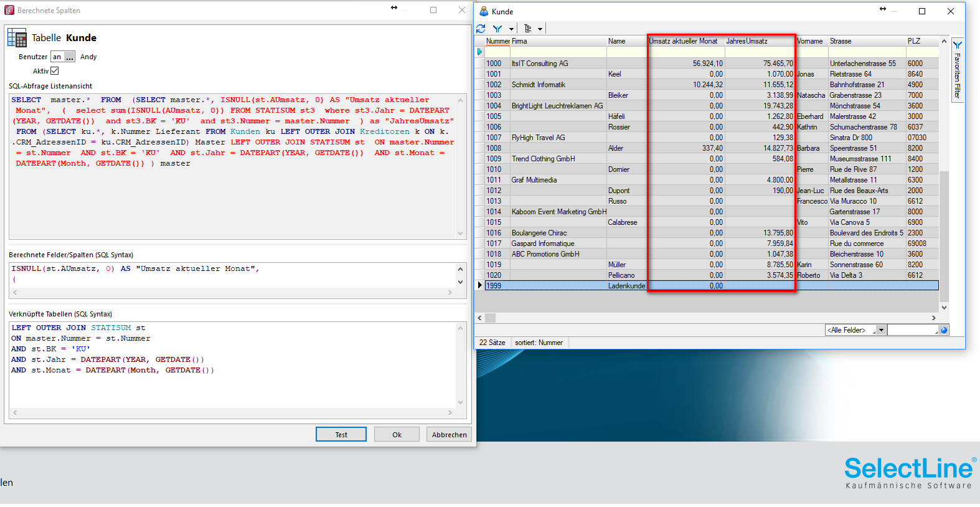This screenshot has width=980, height=507.
Task: Open dropdown arrow next to tree structure icon
Action: point(540,29)
